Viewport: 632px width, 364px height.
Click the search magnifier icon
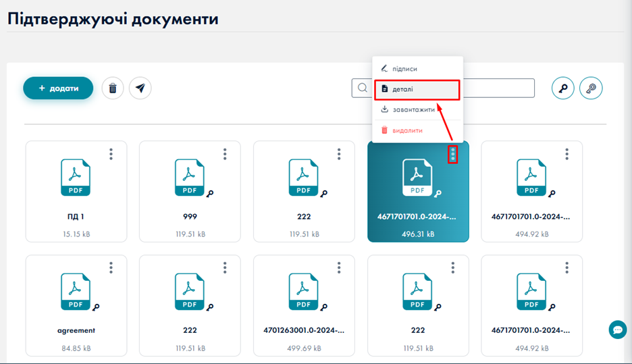click(x=362, y=88)
